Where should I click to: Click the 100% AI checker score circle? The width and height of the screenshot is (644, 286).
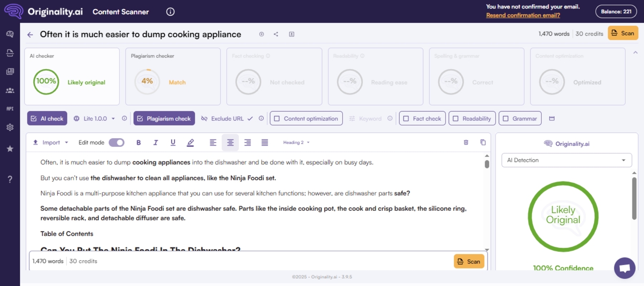point(46,82)
